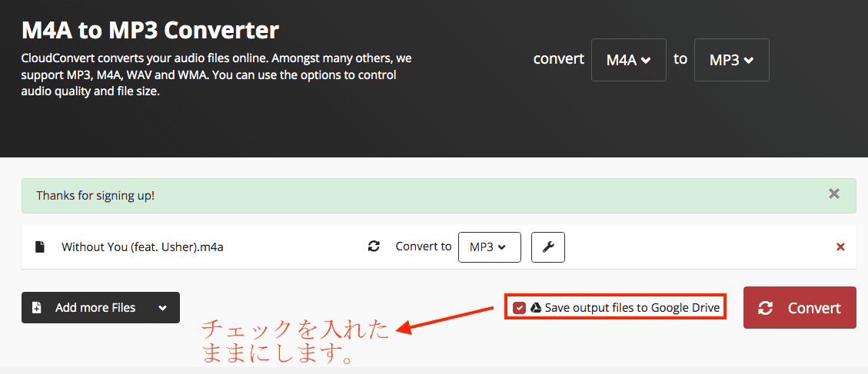Viewport: 868px width, 374px height.
Task: Click the Thanks for signing up! message text
Action: (95, 196)
